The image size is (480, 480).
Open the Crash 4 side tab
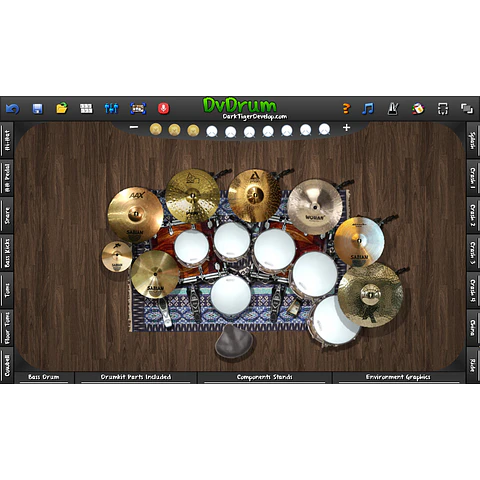pyautogui.click(x=473, y=290)
